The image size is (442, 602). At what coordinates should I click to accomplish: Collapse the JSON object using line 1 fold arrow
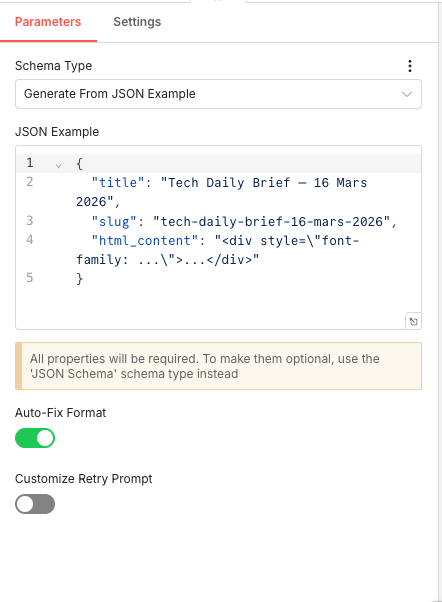pyautogui.click(x=58, y=166)
